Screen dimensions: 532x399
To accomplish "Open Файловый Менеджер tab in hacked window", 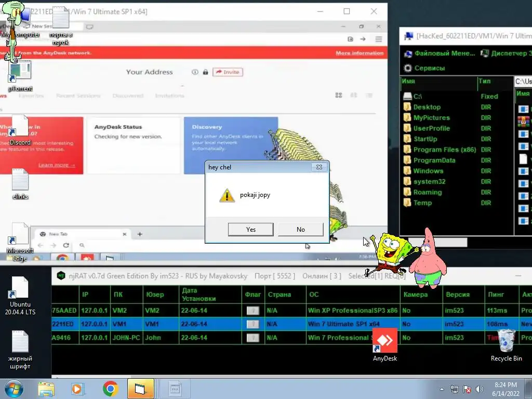I will click(x=440, y=54).
